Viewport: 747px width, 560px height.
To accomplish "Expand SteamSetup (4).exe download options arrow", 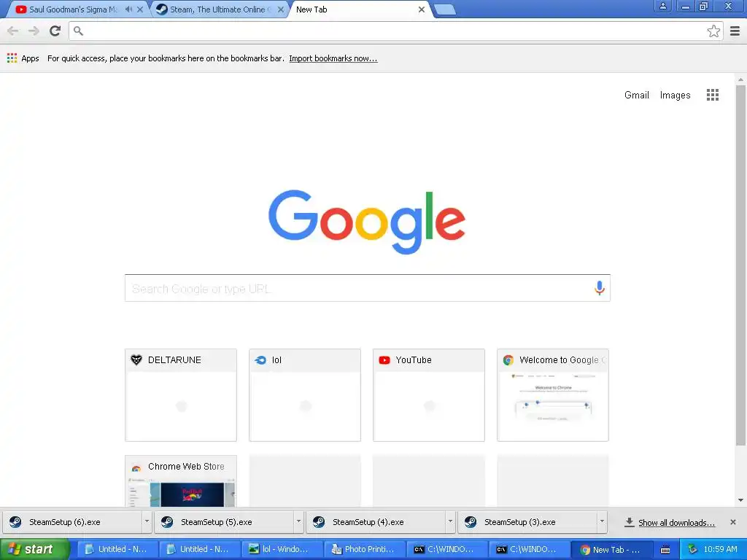I will coord(450,522).
